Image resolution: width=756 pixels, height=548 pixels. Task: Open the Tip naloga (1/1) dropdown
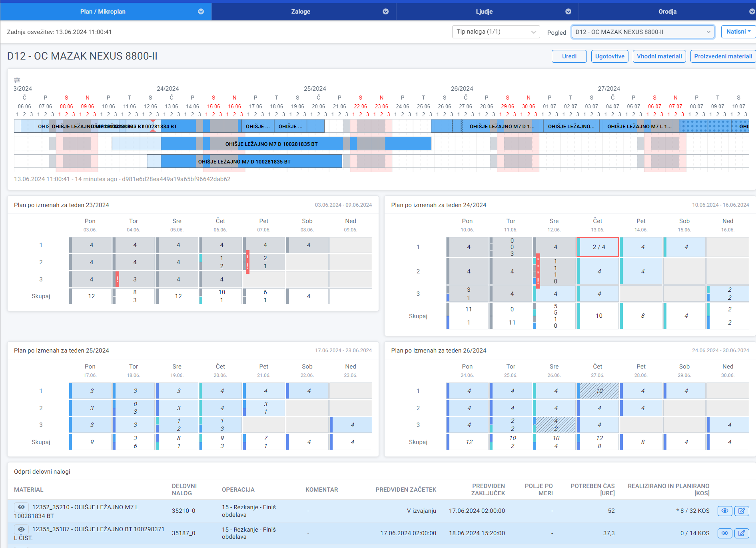pyautogui.click(x=496, y=32)
